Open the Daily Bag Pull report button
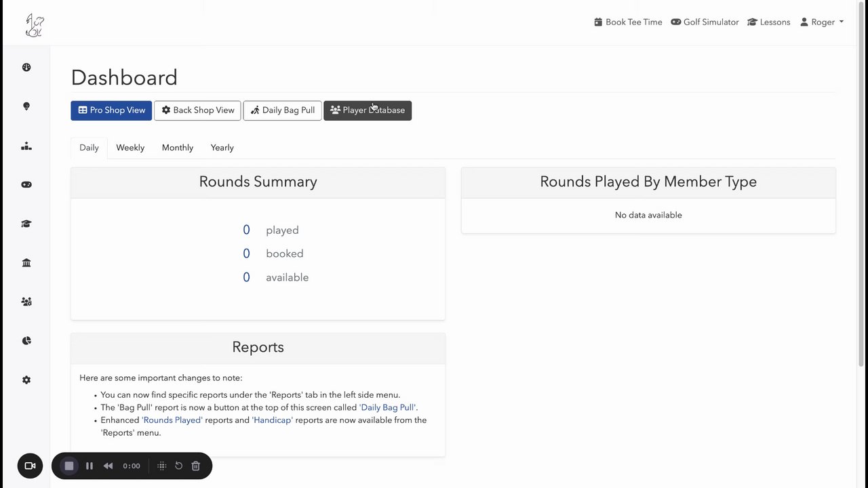The image size is (868, 488). (282, 110)
